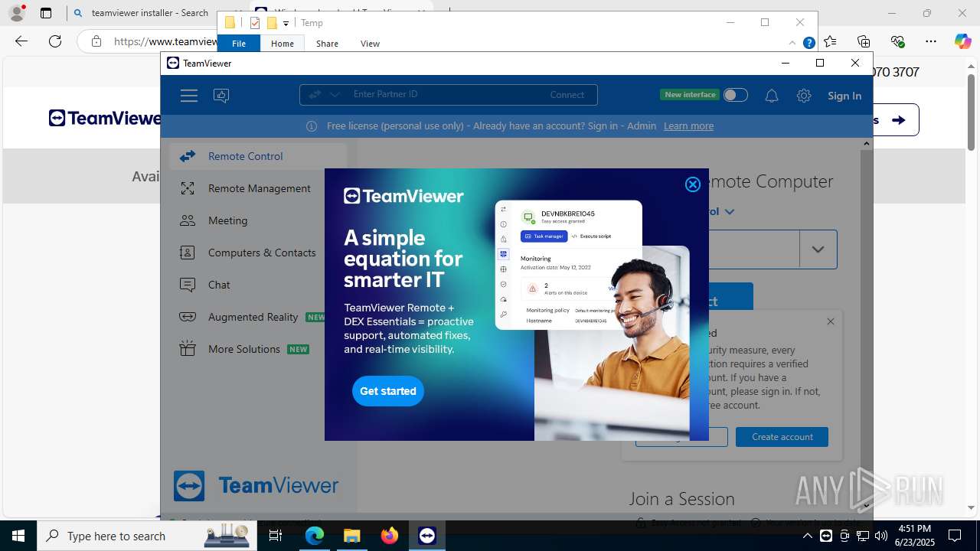Image resolution: width=980 pixels, height=551 pixels.
Task: Open the File tab in Temp explorer window
Action: (239, 44)
